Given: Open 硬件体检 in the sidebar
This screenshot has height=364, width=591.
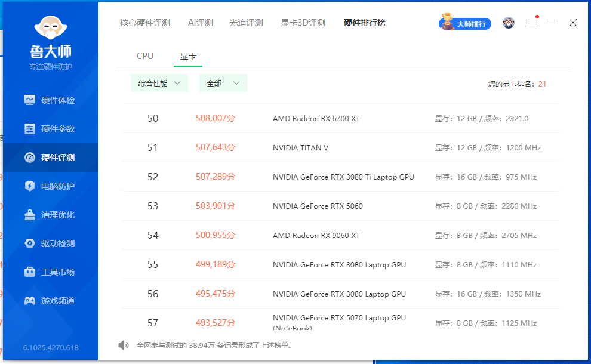Looking at the screenshot, I should point(51,100).
